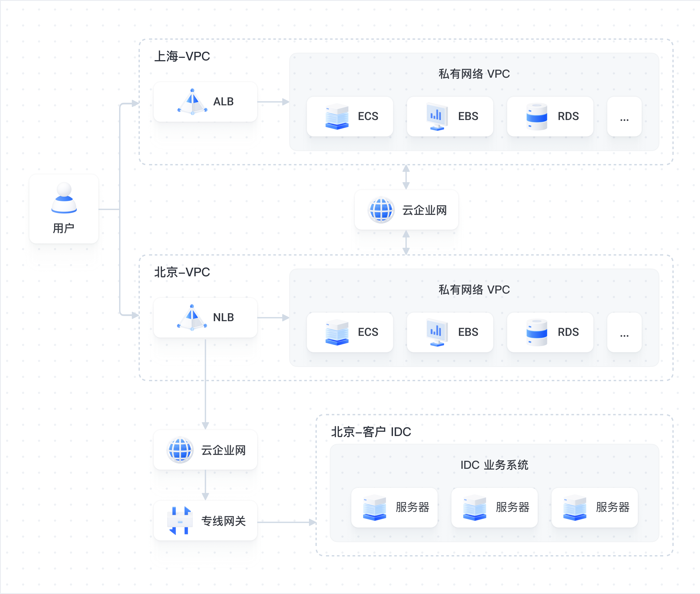Click EBS monitor icon in 北京-VPC
Screen dimensions: 700x594
click(437, 332)
